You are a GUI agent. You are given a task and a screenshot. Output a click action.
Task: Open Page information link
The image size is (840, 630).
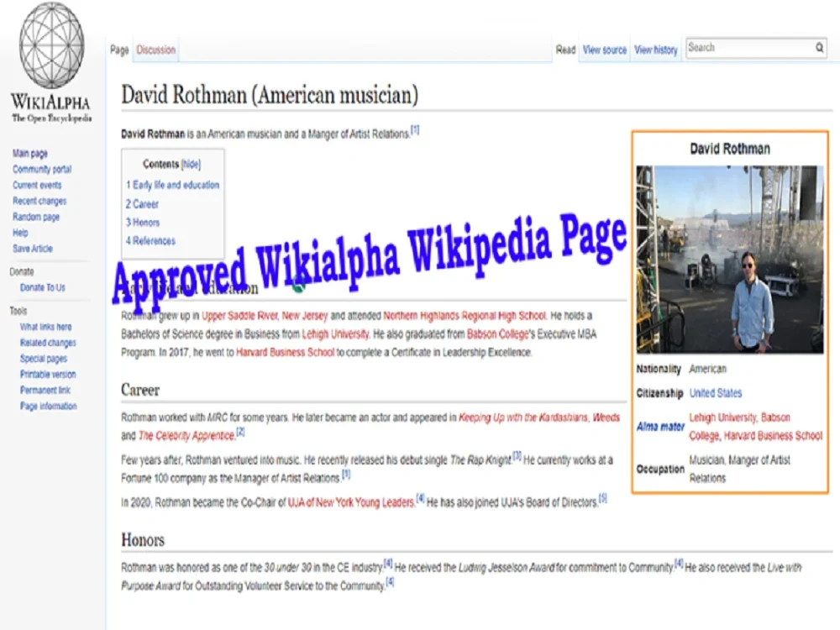coord(48,406)
